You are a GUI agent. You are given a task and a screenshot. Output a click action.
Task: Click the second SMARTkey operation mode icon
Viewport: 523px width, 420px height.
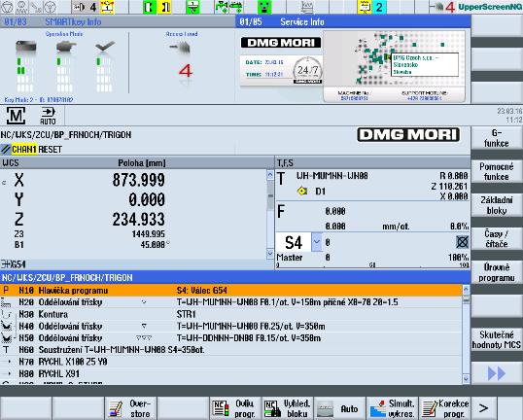pyautogui.click(x=66, y=47)
